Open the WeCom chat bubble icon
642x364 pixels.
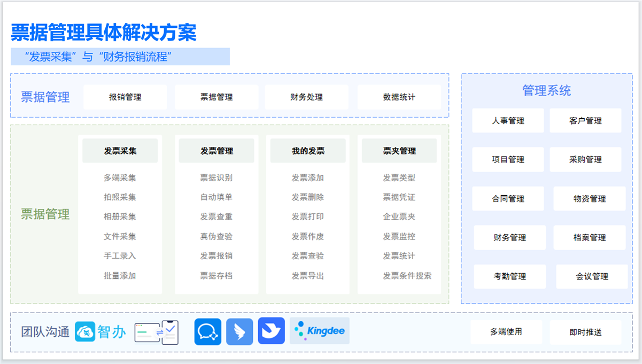(x=207, y=332)
